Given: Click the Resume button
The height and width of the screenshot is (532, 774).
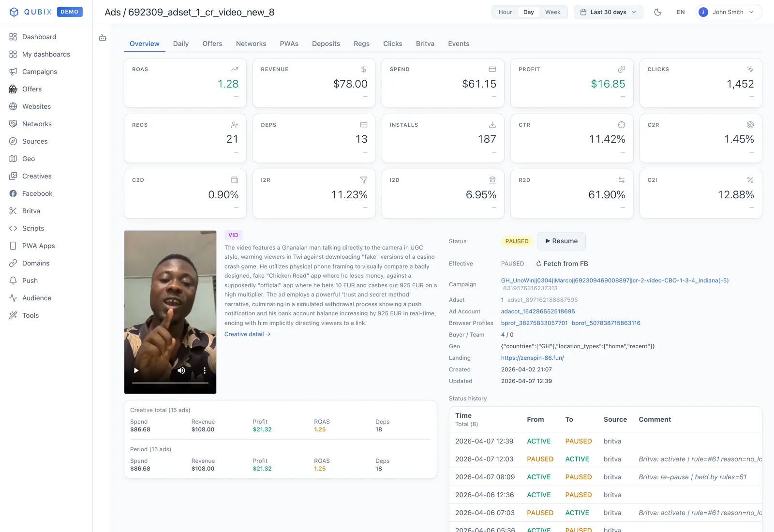Looking at the screenshot, I should pyautogui.click(x=561, y=241).
